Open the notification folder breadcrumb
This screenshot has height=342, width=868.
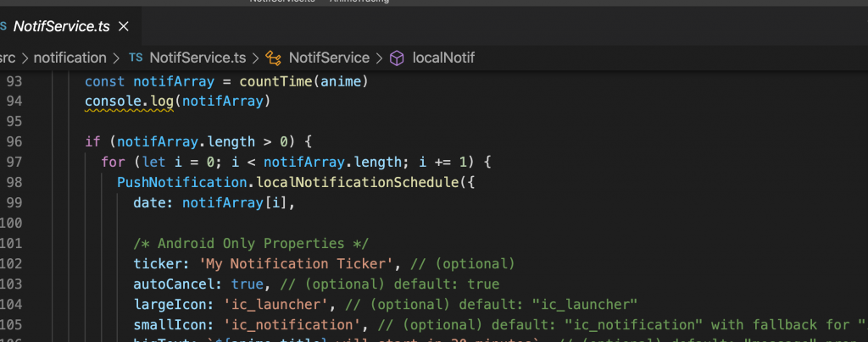[x=70, y=58]
